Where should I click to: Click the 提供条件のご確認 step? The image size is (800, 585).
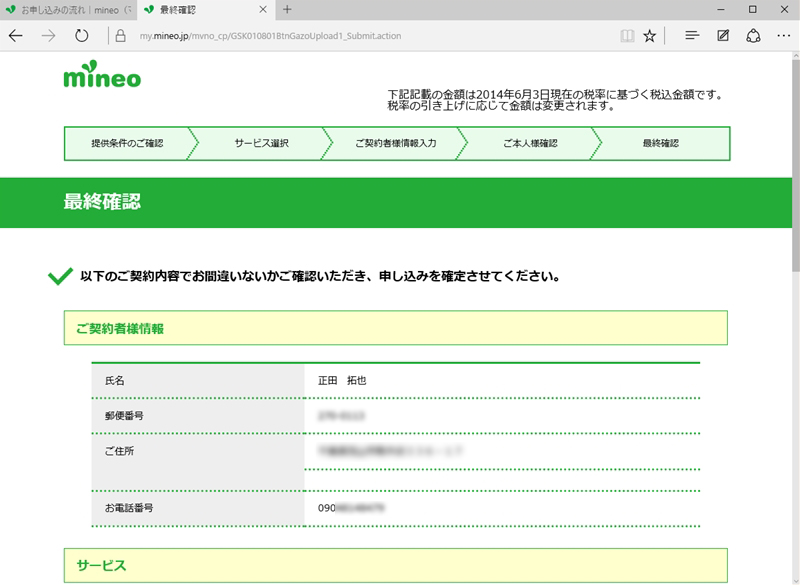126,143
